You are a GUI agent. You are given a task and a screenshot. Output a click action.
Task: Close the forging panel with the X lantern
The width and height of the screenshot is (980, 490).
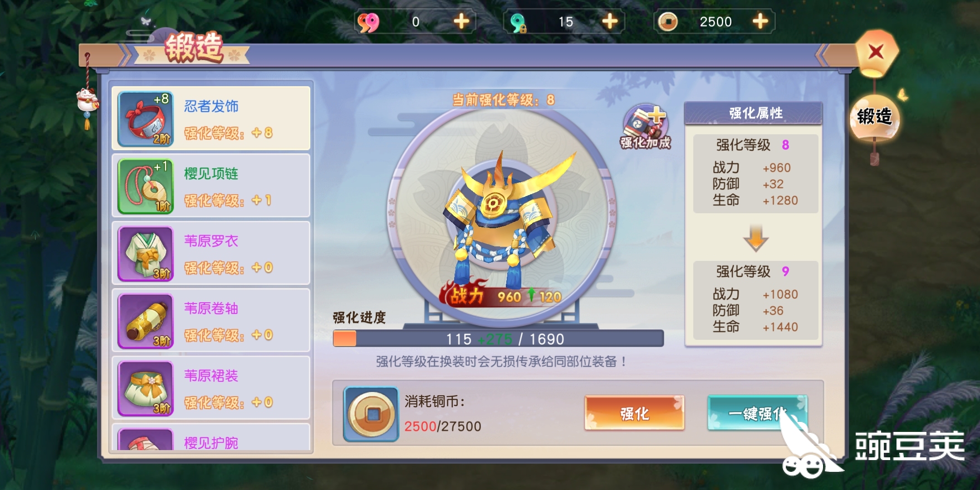coord(877,53)
